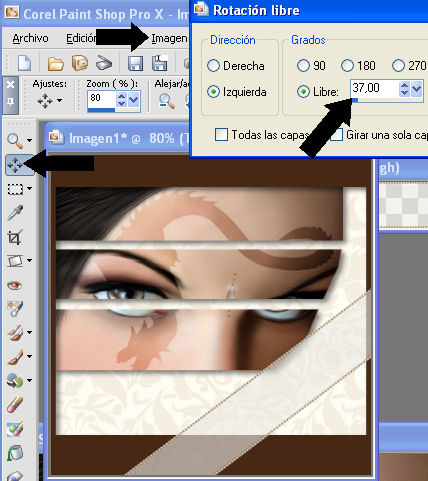
Task: Expand the Zoom percentage dropdown
Action: point(133,99)
